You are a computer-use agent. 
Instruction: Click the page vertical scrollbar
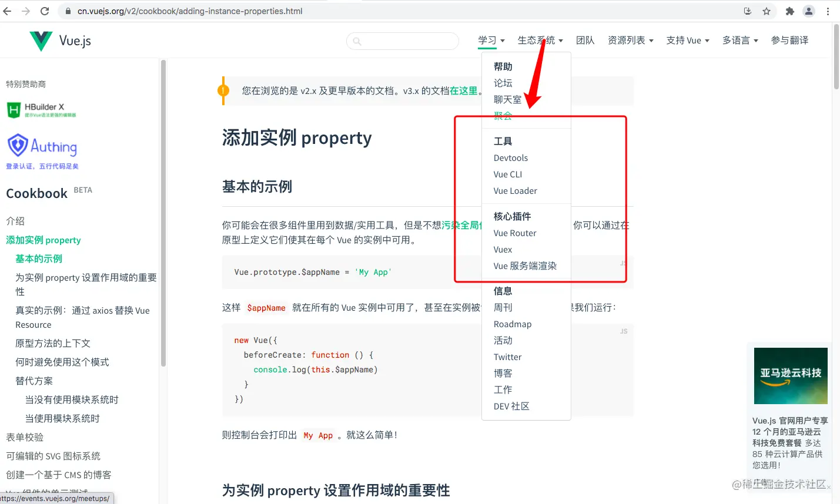point(836,57)
